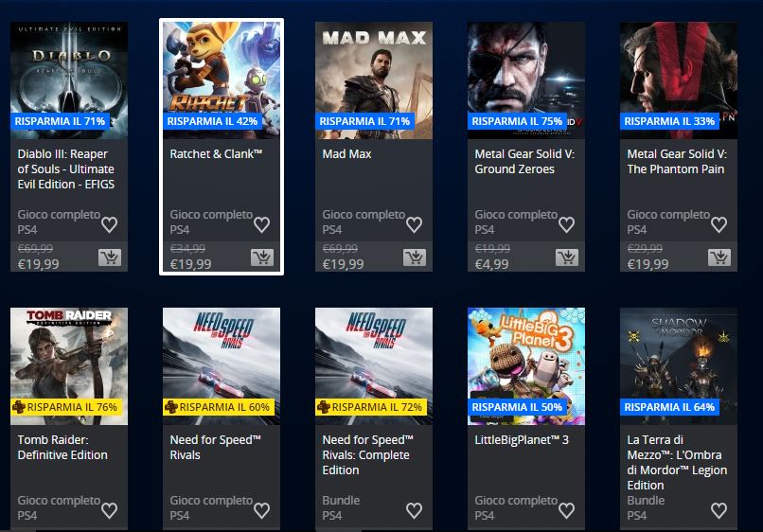Open the Tomb Raider: Definitive Edition title link
The height and width of the screenshot is (532, 763).
tap(62, 448)
